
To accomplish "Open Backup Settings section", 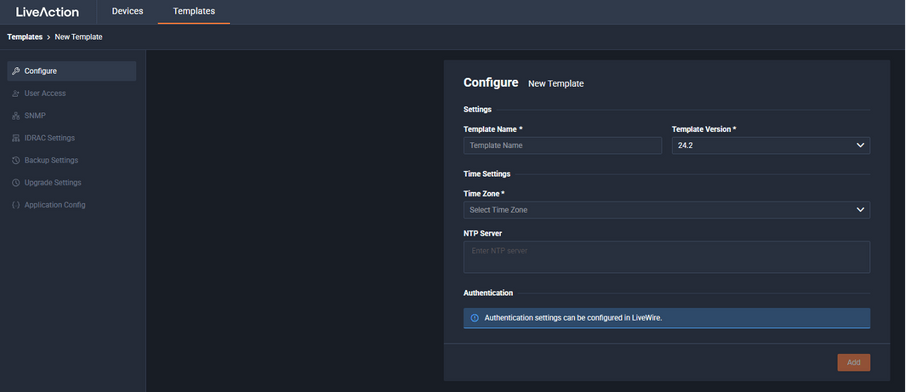I will [72, 160].
